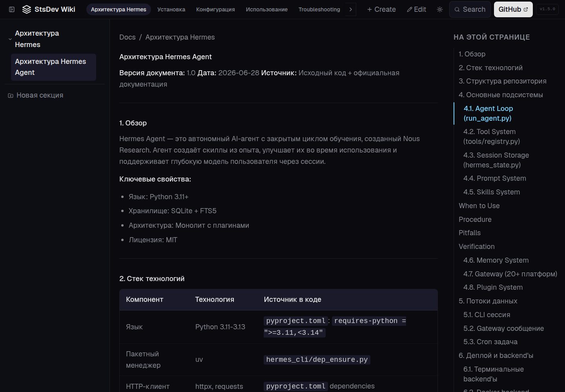Jump to 5. Потоки данных in outline
This screenshot has width=565, height=392.
488,301
